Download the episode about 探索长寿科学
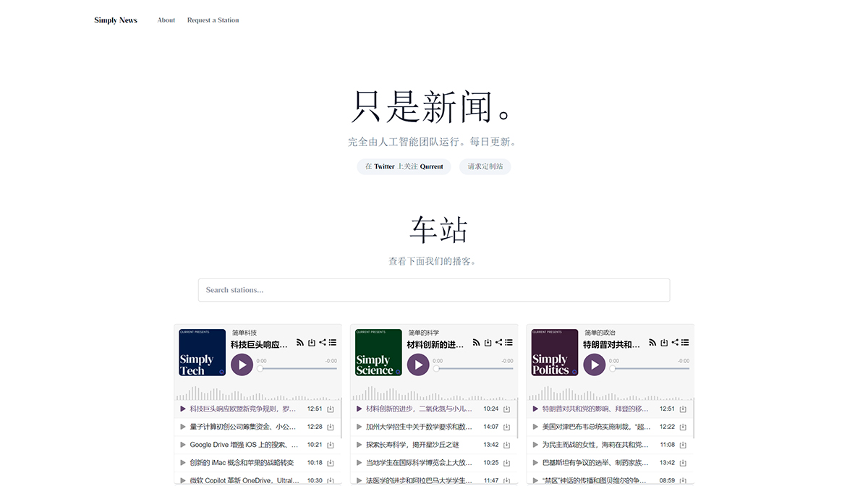This screenshot has height=486, width=868. pyautogui.click(x=506, y=444)
